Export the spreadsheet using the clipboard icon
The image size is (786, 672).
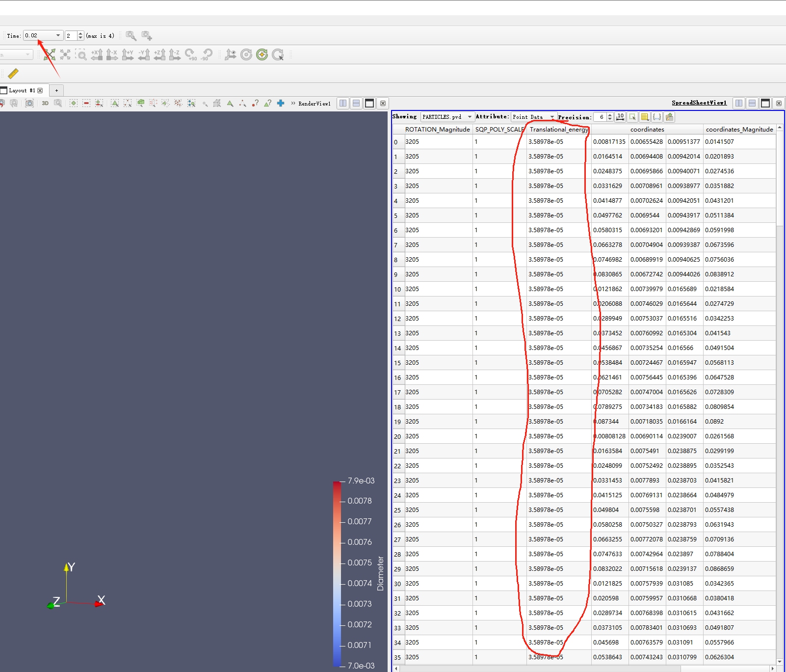(670, 117)
